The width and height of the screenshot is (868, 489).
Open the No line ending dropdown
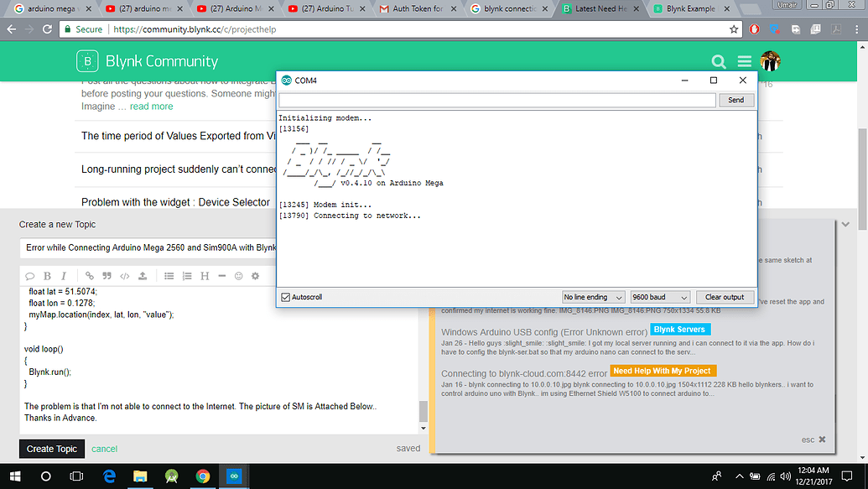[593, 296]
